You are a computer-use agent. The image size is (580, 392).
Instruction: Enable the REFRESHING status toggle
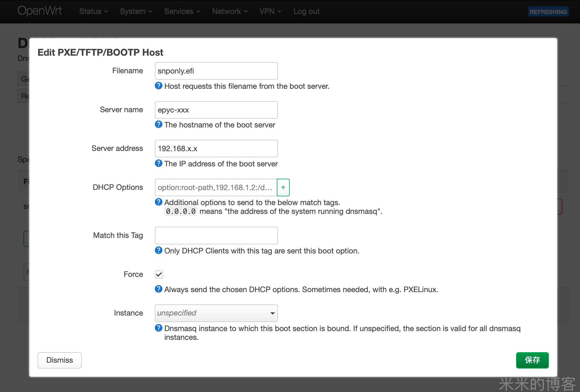tap(548, 11)
